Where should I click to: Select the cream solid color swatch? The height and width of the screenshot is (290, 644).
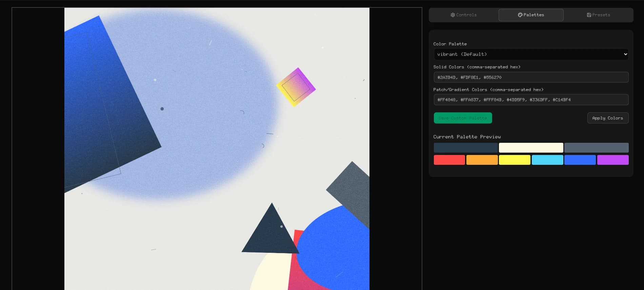[x=531, y=148]
